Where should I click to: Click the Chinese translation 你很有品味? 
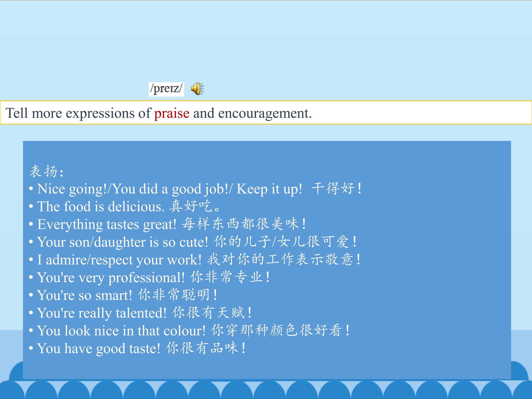[x=206, y=348]
